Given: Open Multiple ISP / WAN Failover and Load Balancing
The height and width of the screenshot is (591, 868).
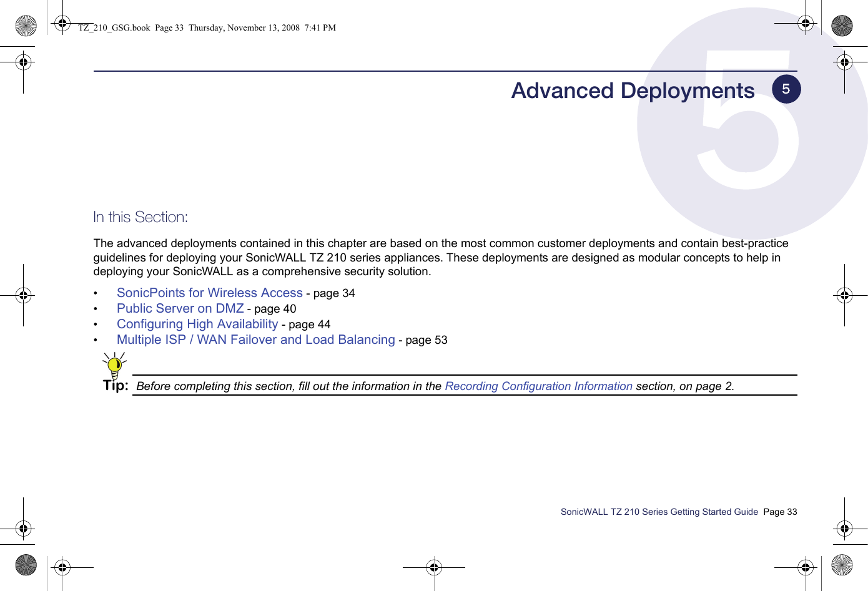Looking at the screenshot, I should (x=256, y=339).
